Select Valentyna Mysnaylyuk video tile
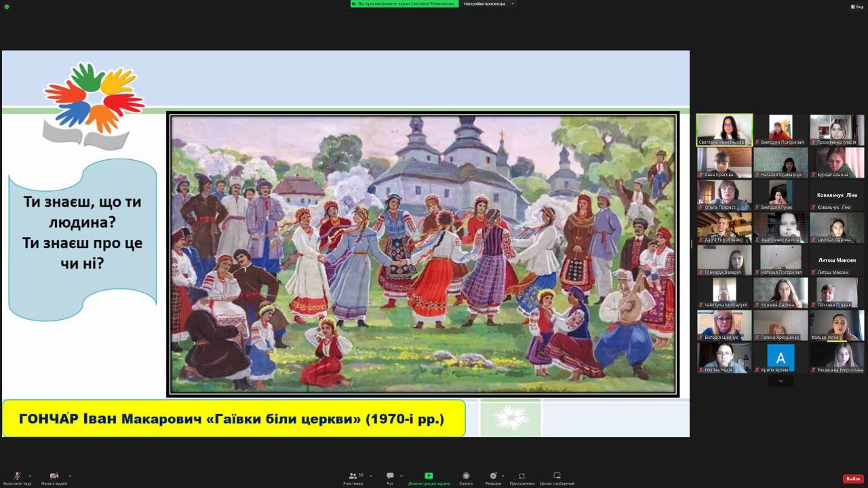 tap(724, 293)
